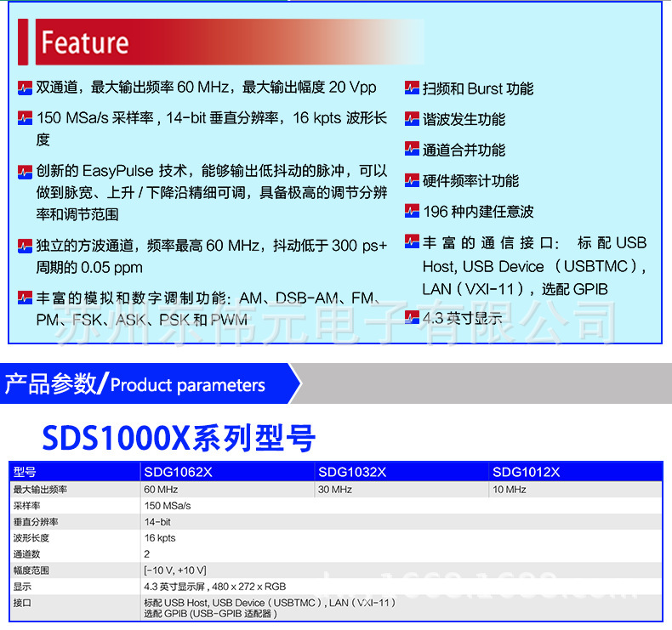Click the 显示 row label in table
This screenshot has height=630, width=672.
pos(22,587)
